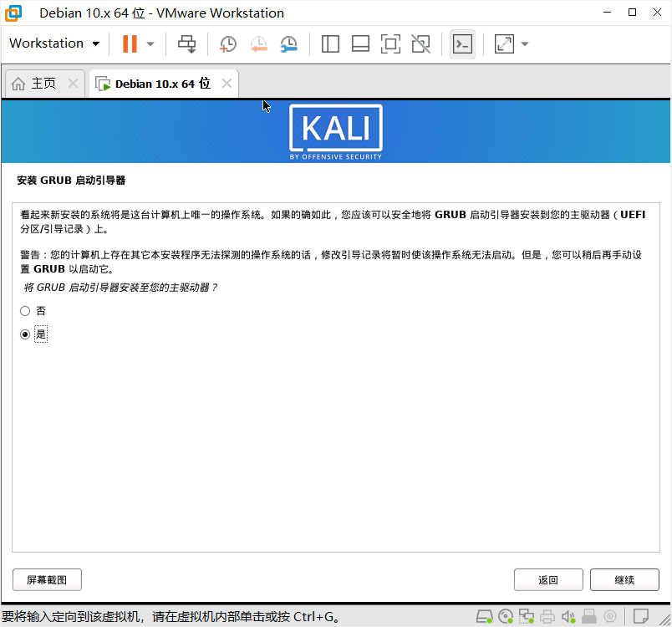Image resolution: width=672 pixels, height=627 pixels.
Task: Click the CD/DVD drive status icon
Action: coord(506,617)
